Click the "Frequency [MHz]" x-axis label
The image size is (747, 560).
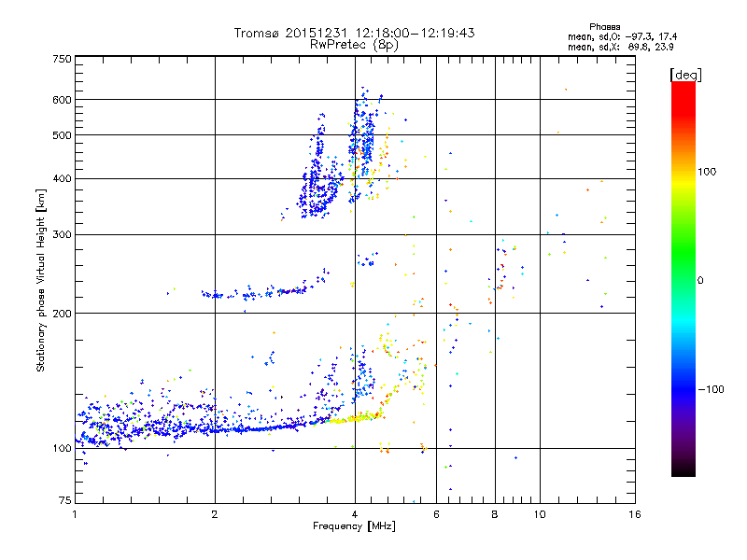pyautogui.click(x=354, y=526)
